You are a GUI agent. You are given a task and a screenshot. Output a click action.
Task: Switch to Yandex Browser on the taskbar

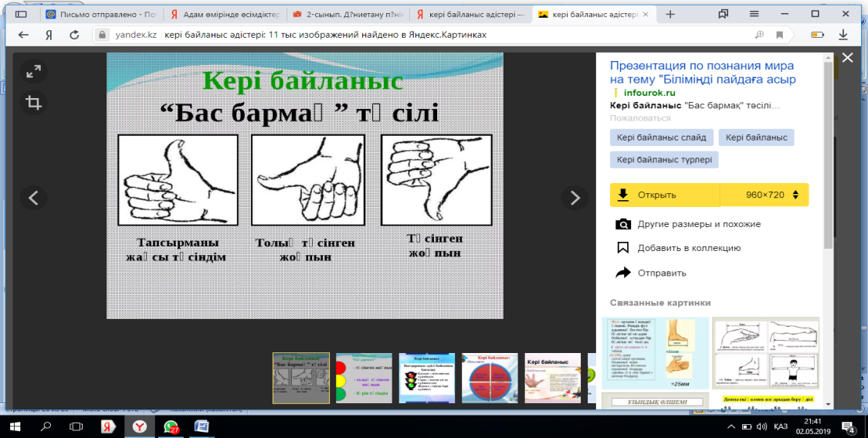pos(140,426)
